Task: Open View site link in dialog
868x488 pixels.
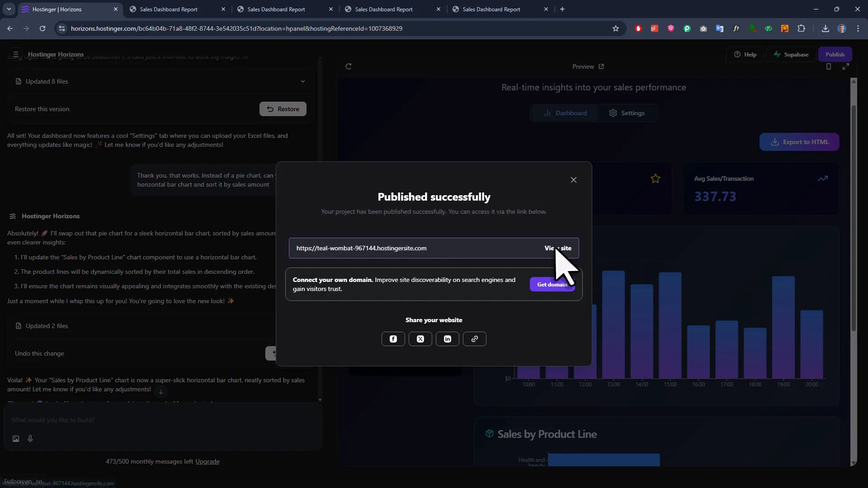Action: pyautogui.click(x=558, y=248)
